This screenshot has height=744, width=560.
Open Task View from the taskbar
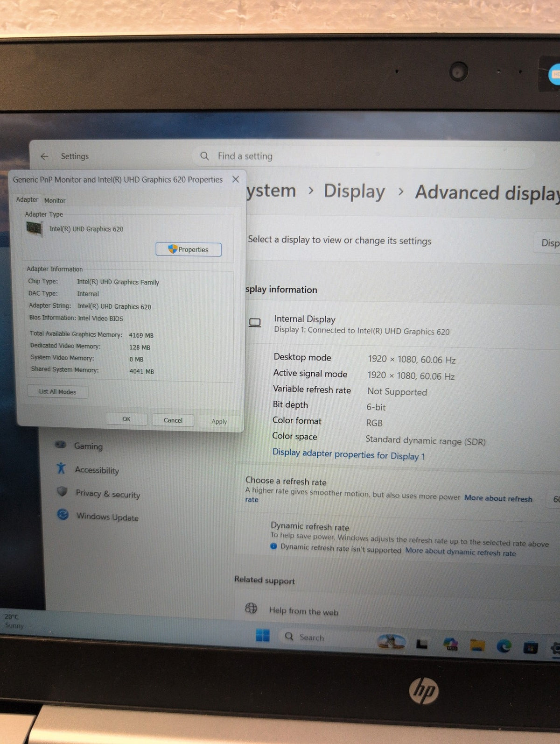(422, 644)
